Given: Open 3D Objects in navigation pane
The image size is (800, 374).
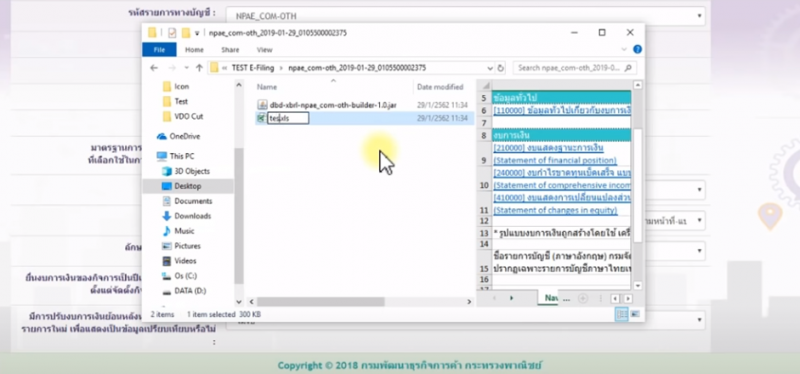Looking at the screenshot, I should [192, 171].
